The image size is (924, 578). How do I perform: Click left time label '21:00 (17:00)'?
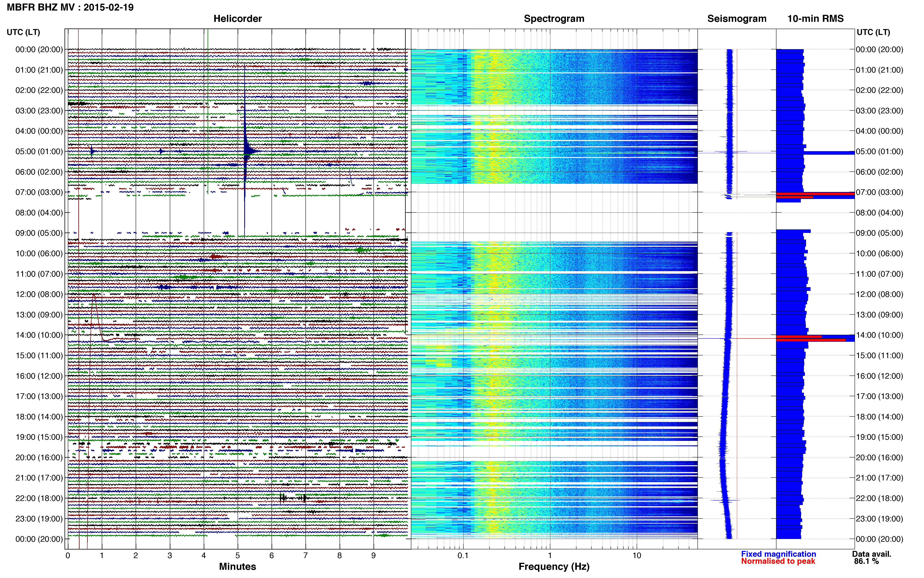click(39, 478)
